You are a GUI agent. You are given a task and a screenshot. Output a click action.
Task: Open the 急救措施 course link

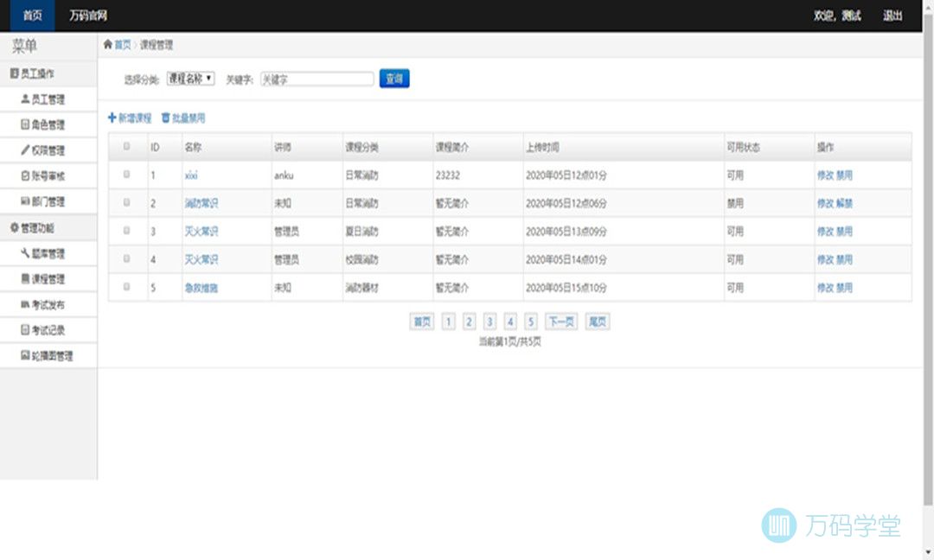pos(202,288)
